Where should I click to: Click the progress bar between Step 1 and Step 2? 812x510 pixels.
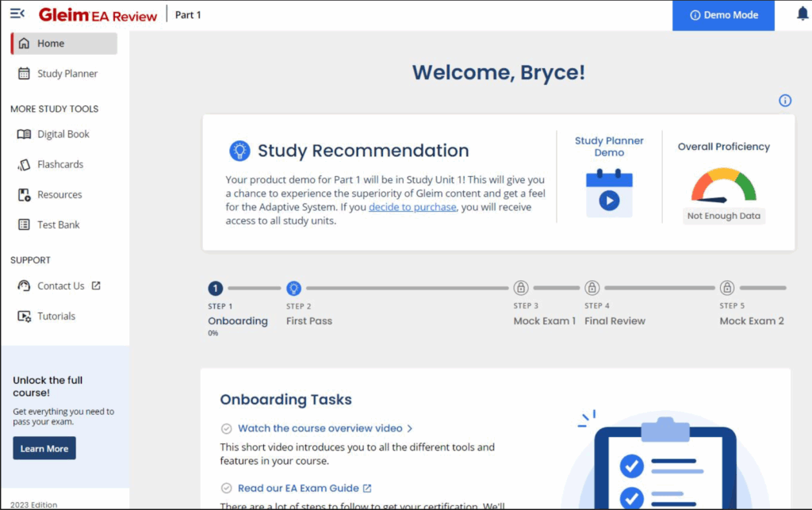(x=255, y=288)
